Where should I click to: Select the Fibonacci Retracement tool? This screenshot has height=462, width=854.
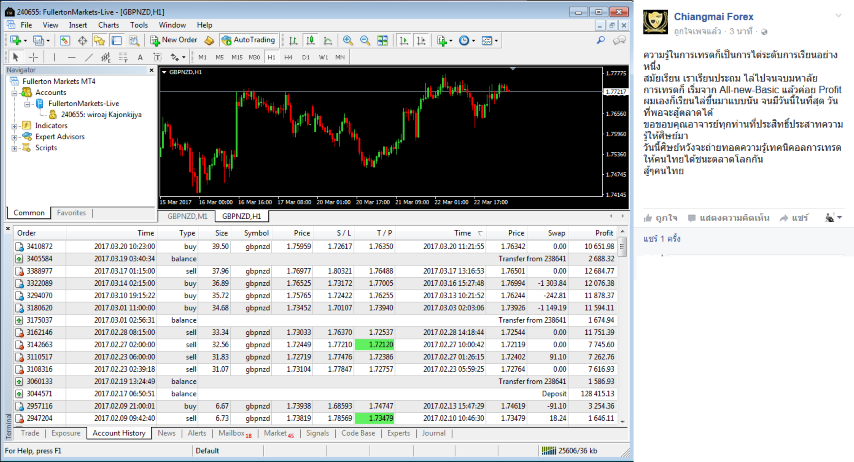tap(123, 57)
